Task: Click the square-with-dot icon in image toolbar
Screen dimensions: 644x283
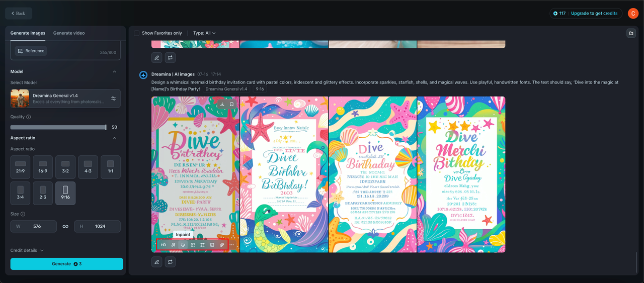Action: tap(212, 245)
